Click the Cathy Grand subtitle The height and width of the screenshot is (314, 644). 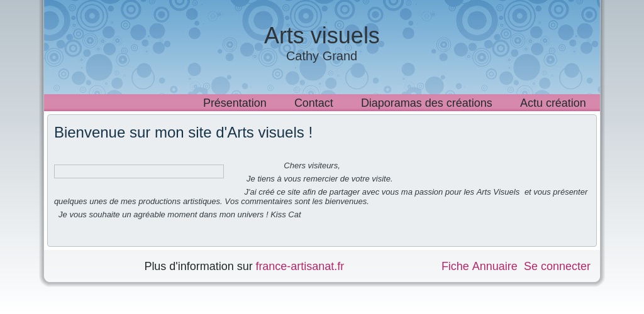point(321,56)
